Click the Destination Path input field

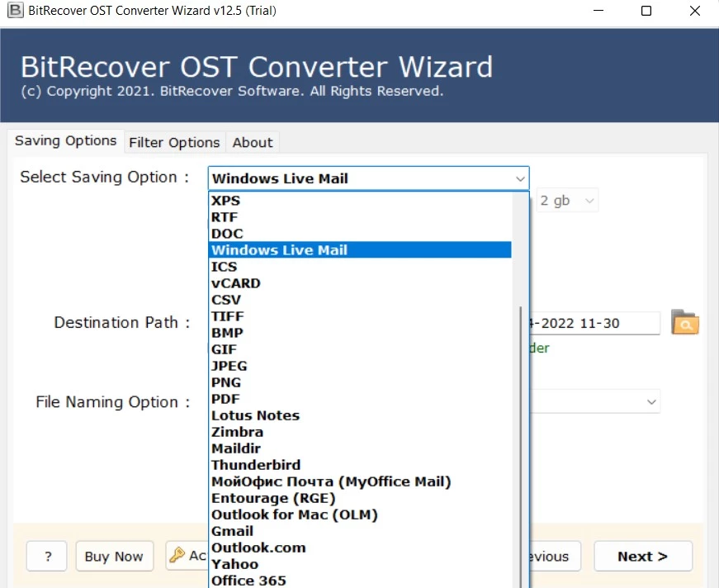[594, 323]
